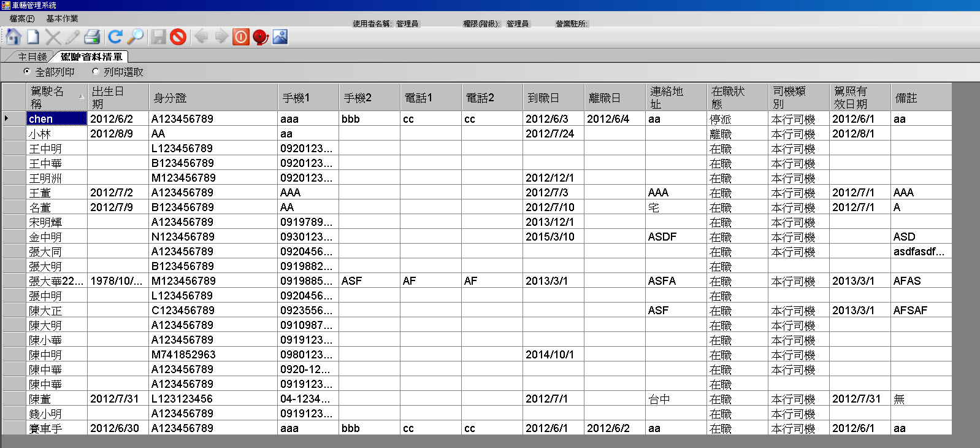Select the driver name cell 王明洲

[56, 177]
